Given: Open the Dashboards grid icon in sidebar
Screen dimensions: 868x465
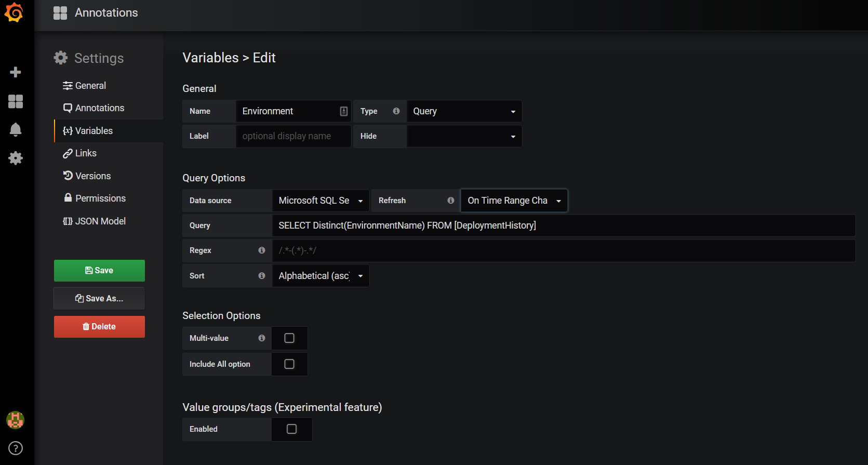Looking at the screenshot, I should coord(16,101).
